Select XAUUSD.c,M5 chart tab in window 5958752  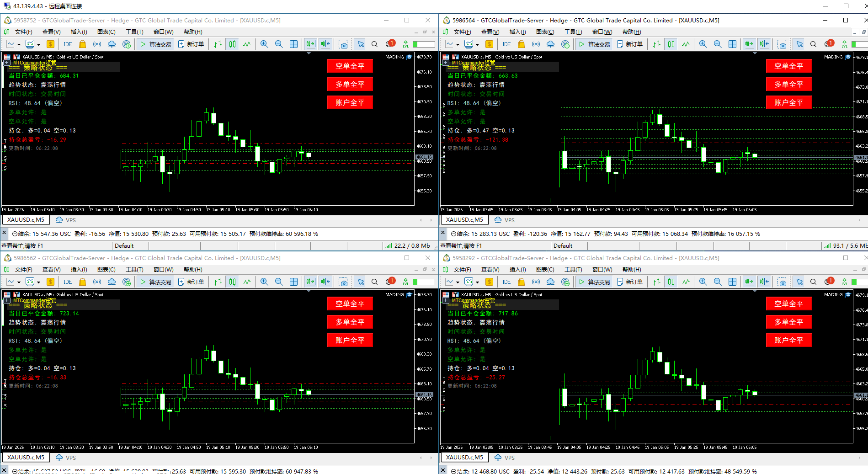(x=26, y=220)
